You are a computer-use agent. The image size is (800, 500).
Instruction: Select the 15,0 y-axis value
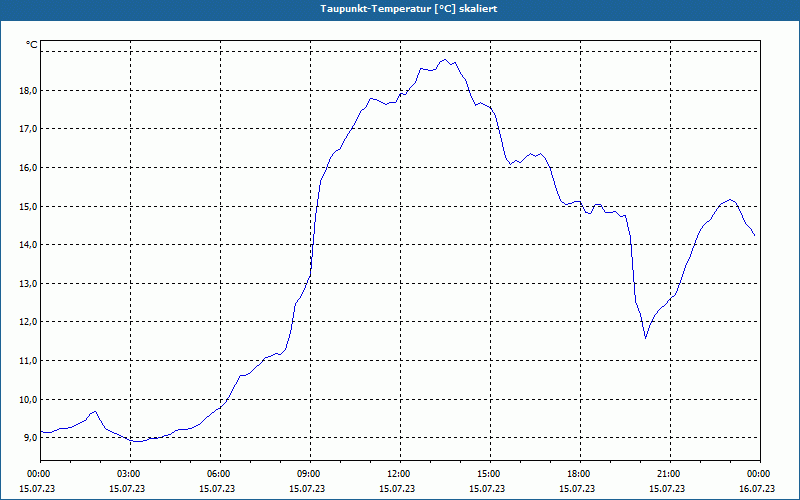29,206
